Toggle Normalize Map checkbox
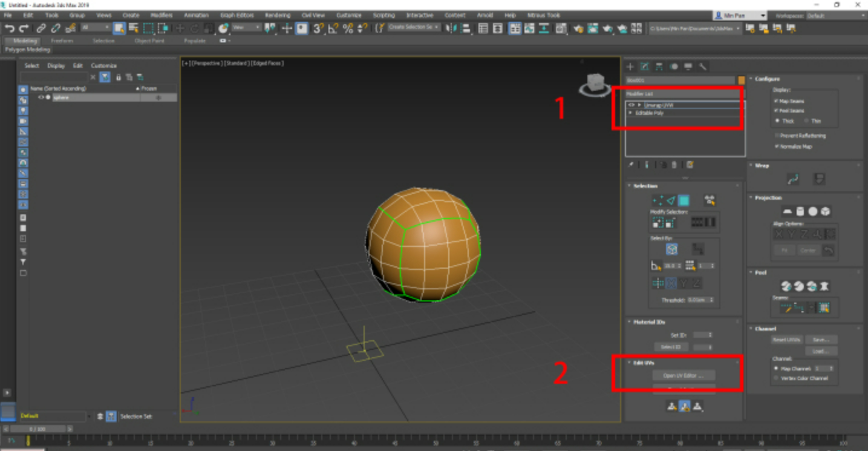 [777, 146]
